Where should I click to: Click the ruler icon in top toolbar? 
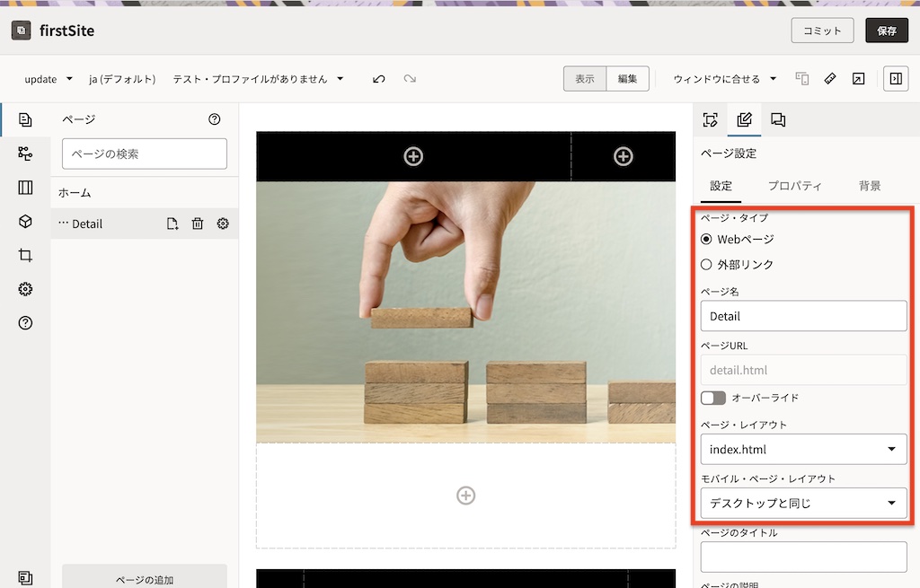point(830,79)
